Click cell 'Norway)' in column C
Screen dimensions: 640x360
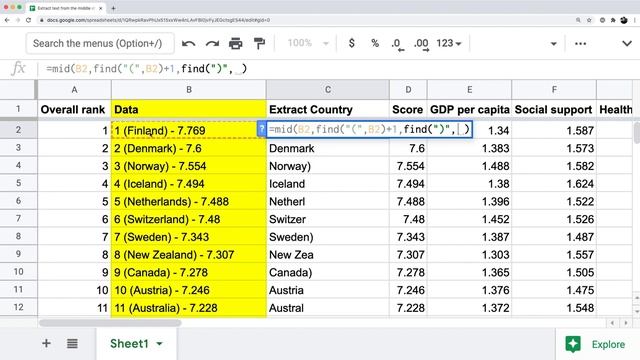coord(328,166)
